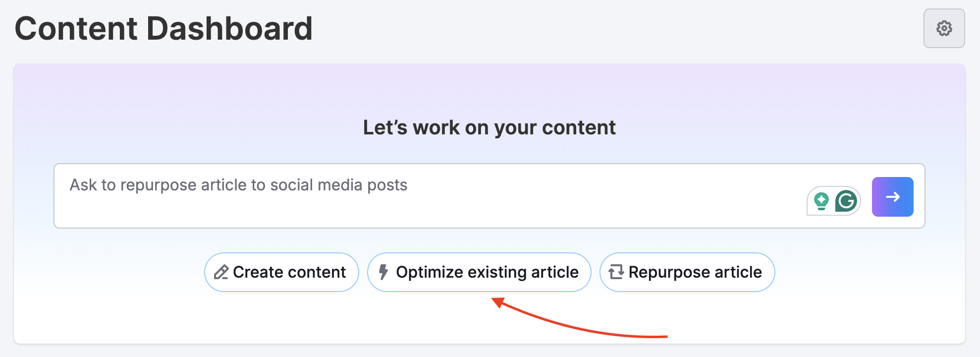Viewport: 980px width, 357px height.
Task: Click the "Content Dashboard" heading
Action: coord(163,28)
